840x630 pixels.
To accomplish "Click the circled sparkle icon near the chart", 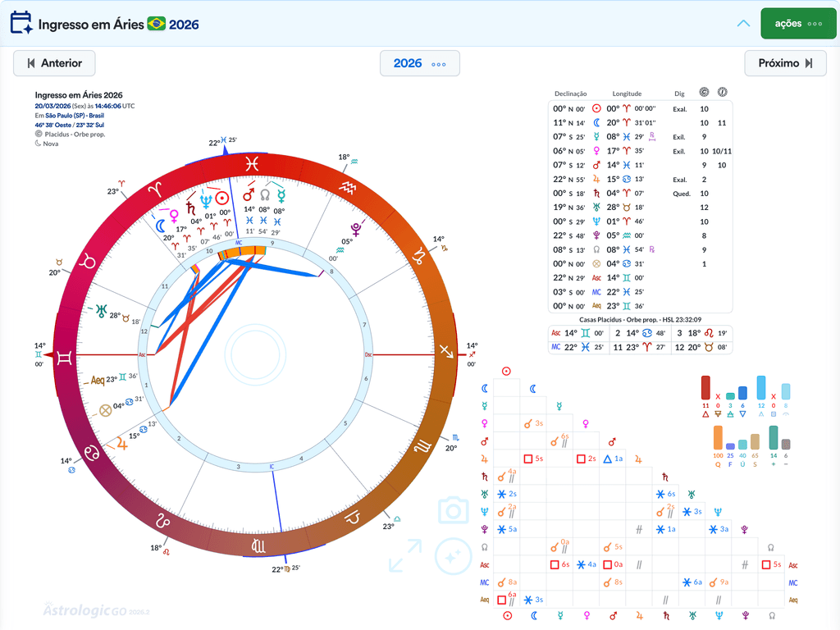I will point(453,557).
